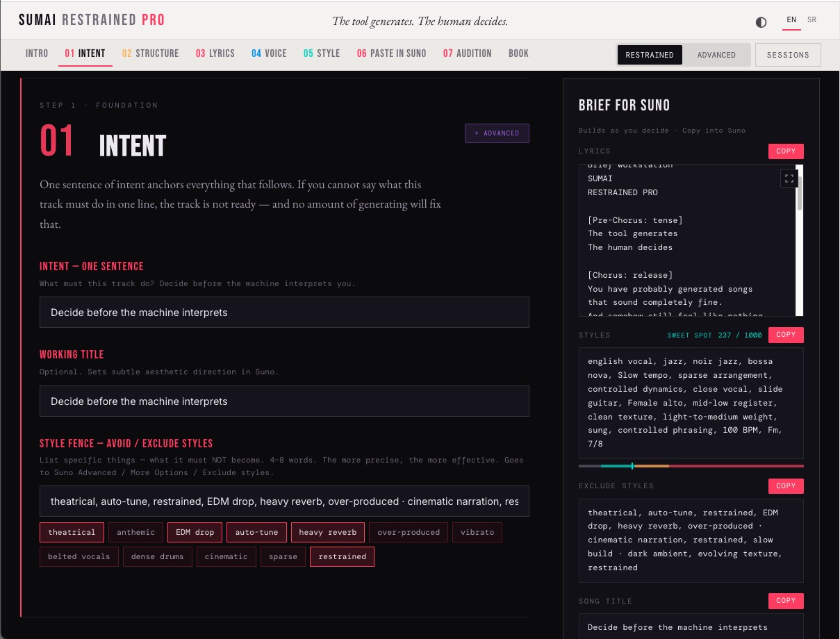Screen dimensions: 840x639
Task: Go to the 07 AUDITION tab
Action: 467,53
